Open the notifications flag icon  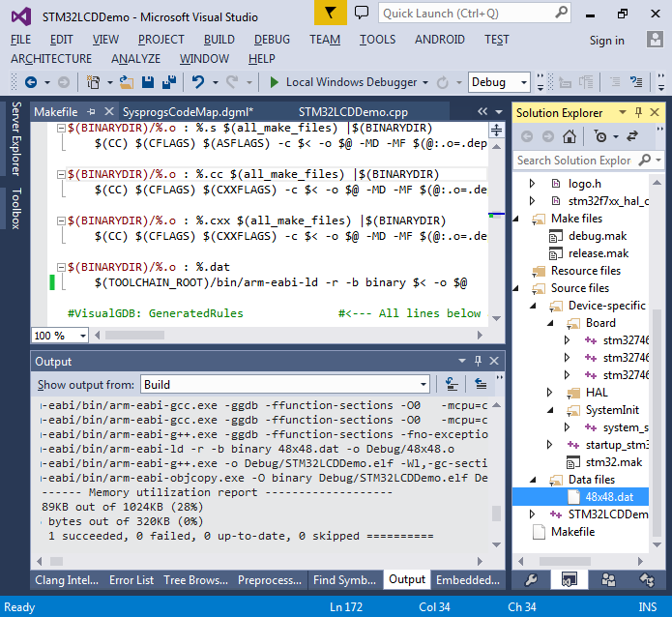(x=330, y=13)
